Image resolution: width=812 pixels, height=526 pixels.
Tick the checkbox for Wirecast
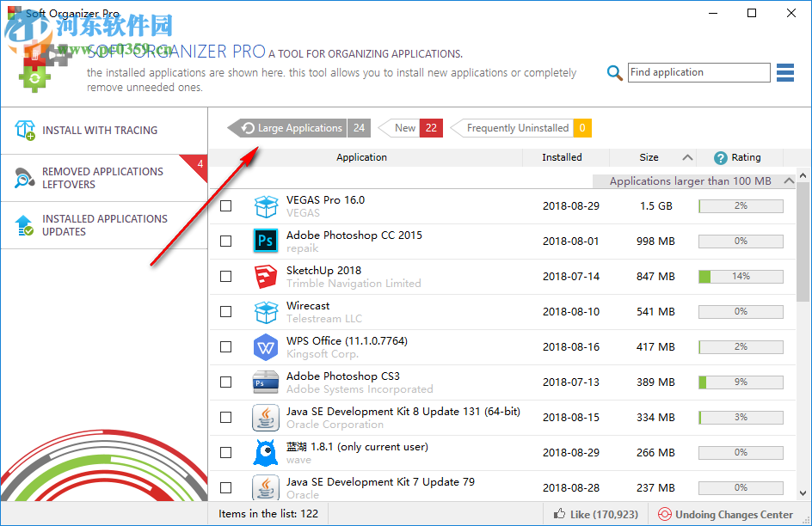225,311
